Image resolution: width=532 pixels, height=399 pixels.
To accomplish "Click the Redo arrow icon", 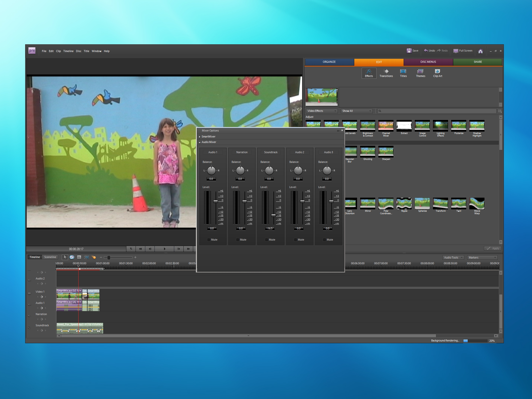I will tap(439, 51).
